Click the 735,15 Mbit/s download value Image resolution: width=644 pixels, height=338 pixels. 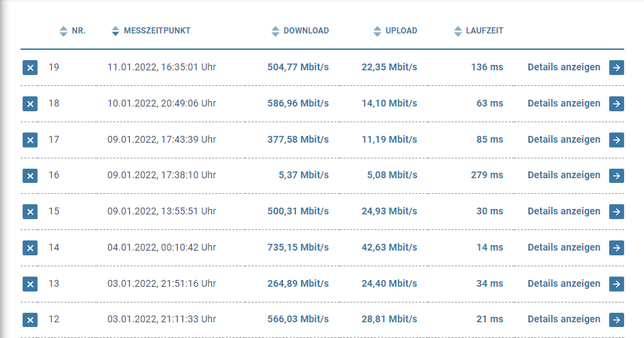[x=298, y=247]
